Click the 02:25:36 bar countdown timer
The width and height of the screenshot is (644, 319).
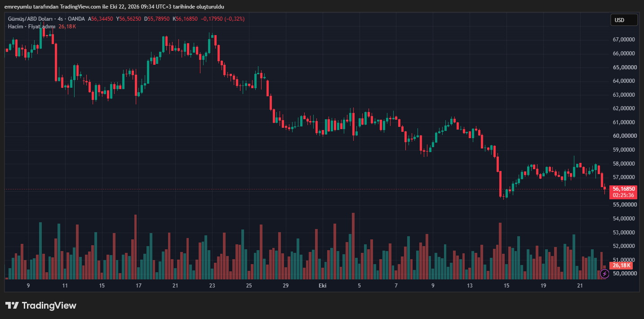[624, 195]
